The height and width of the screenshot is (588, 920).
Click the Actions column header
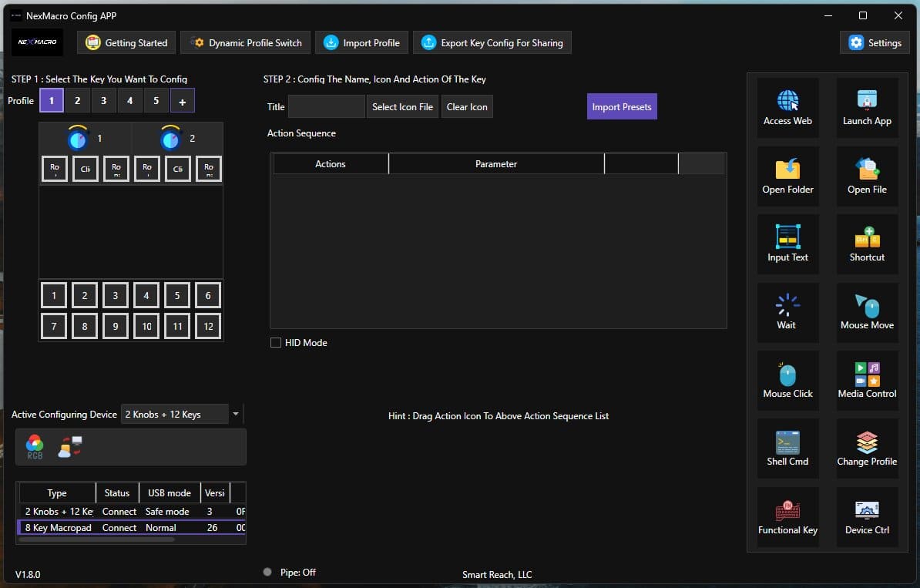331,163
